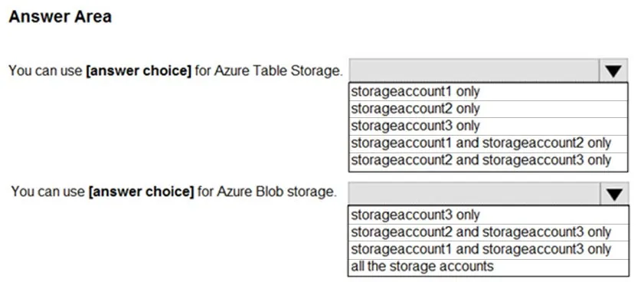Click the empty Table Storage combo box field
Image resolution: width=644 pixels, height=282 pixels.
(x=474, y=70)
